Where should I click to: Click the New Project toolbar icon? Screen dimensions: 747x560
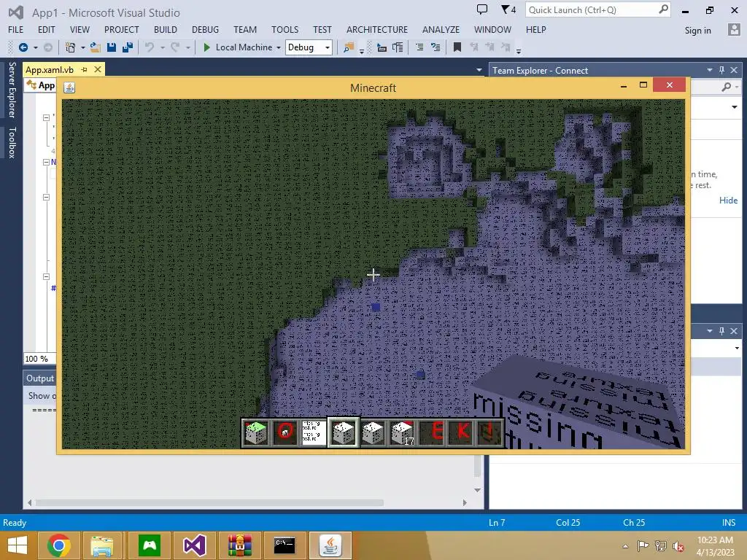pyautogui.click(x=71, y=47)
